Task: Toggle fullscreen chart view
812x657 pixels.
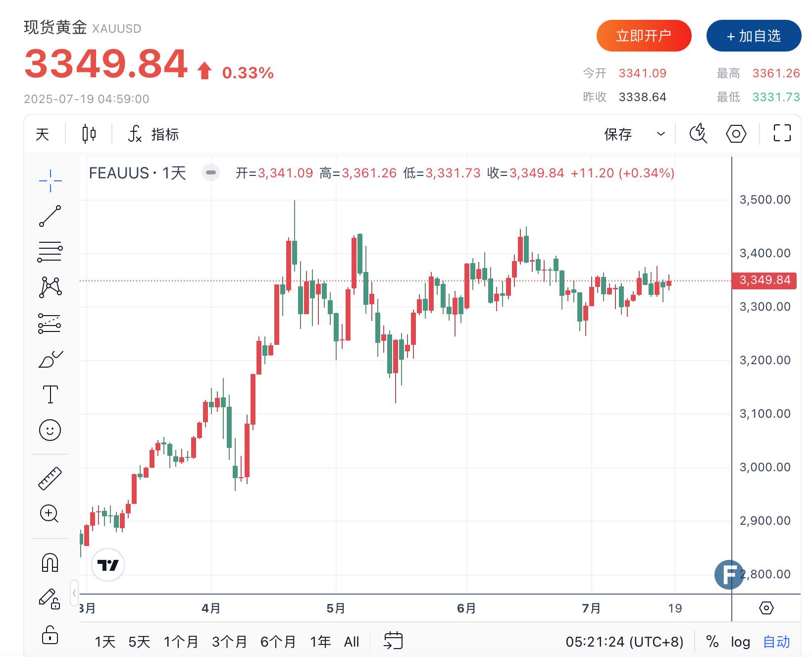Action: click(781, 134)
